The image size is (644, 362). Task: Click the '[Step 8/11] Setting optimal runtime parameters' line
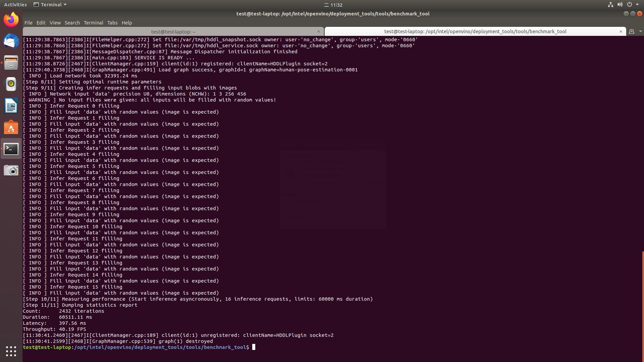point(92,82)
